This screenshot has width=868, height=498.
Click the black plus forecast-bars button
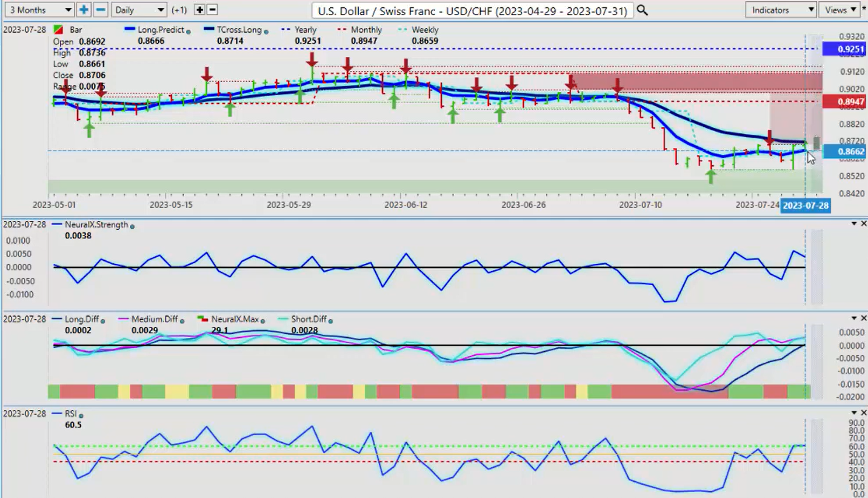[x=199, y=10]
